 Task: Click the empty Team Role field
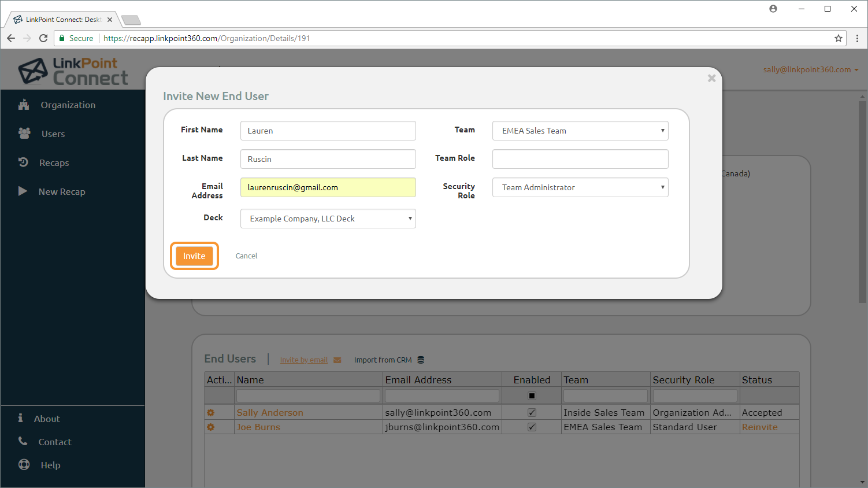pyautogui.click(x=580, y=159)
